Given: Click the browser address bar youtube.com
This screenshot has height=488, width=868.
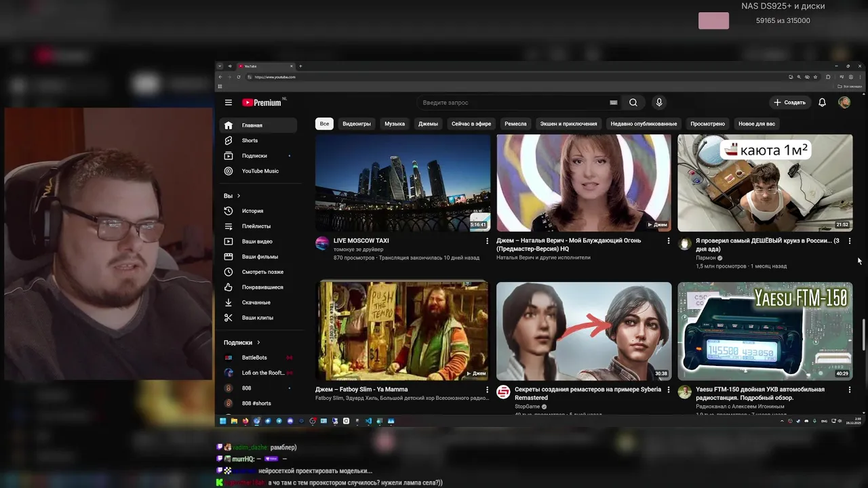Looking at the screenshot, I should coord(275,77).
